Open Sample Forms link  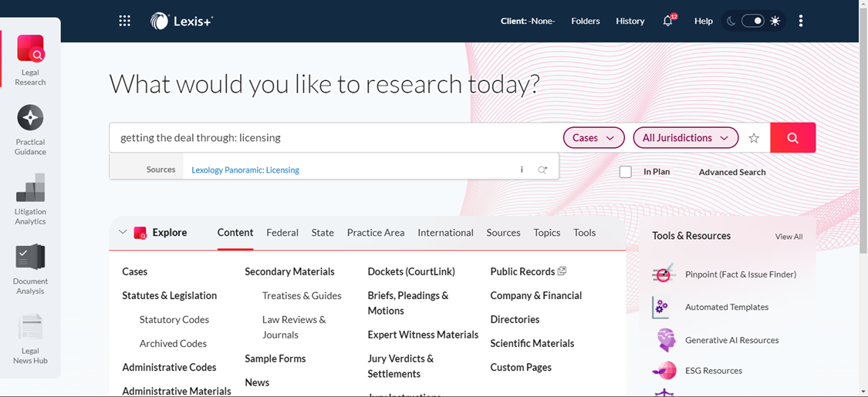275,359
